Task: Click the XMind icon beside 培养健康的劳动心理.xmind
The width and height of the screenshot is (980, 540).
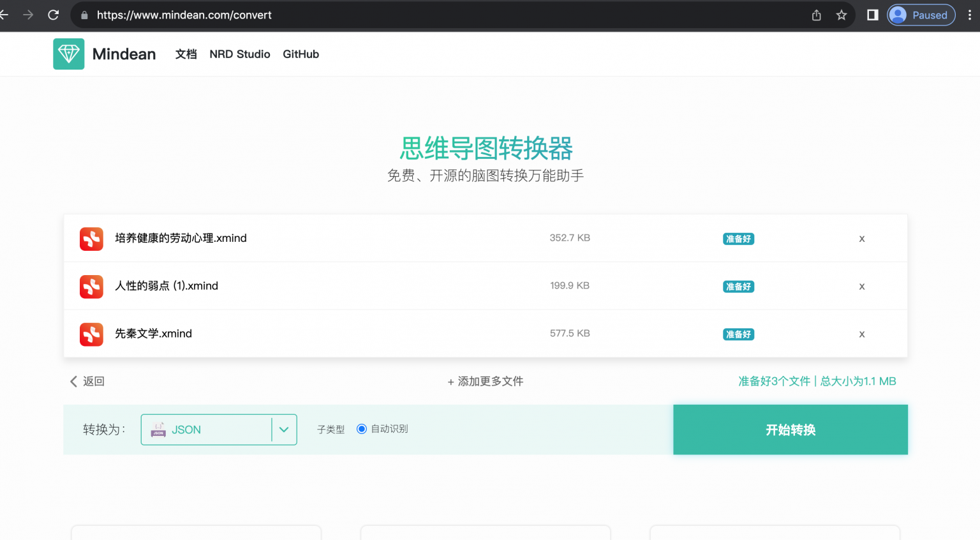Action: 91,238
